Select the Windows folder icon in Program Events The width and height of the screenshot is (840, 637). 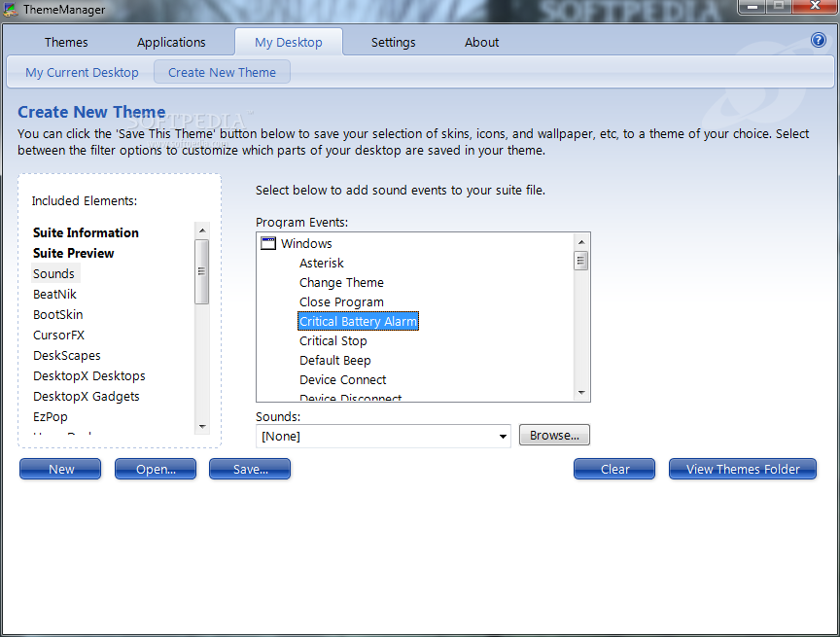pyautogui.click(x=268, y=244)
